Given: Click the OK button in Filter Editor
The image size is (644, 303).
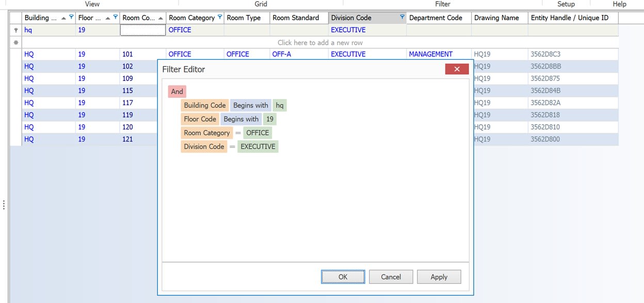Looking at the screenshot, I should (343, 277).
